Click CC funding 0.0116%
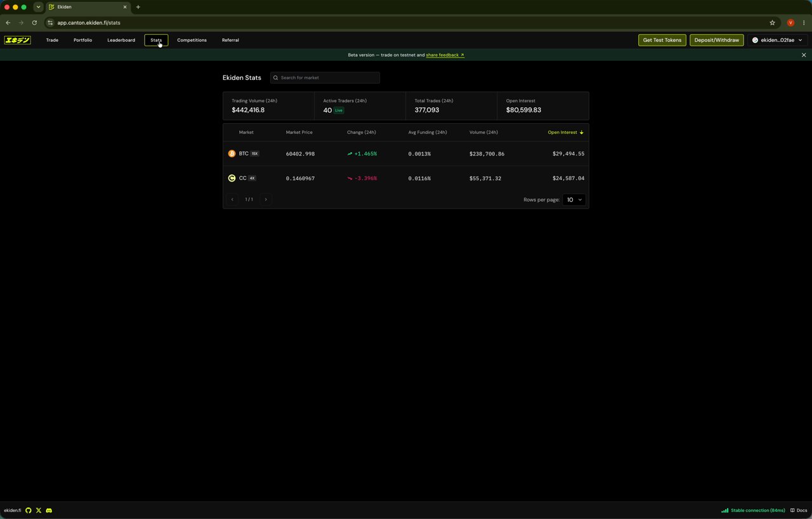 pyautogui.click(x=419, y=178)
